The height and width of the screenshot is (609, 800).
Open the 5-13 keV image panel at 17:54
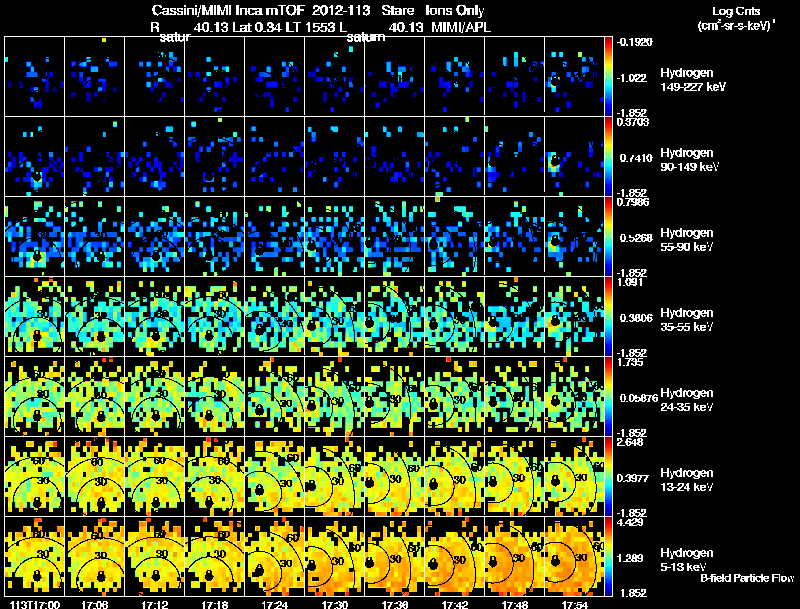click(574, 556)
